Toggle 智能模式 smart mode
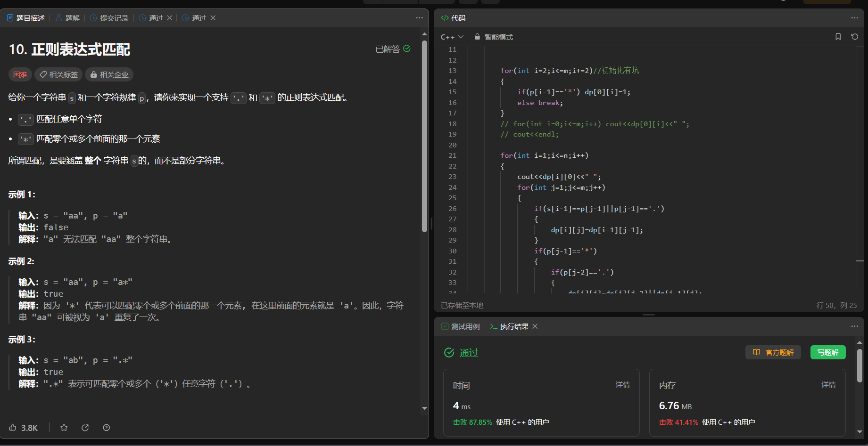The image size is (868, 446). click(494, 37)
